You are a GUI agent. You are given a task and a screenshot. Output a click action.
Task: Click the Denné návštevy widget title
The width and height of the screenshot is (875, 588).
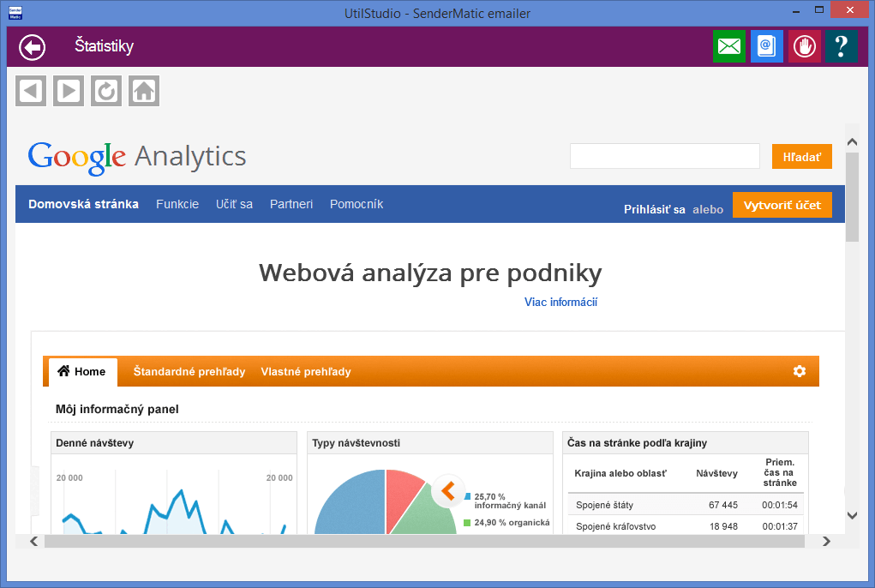(x=95, y=443)
